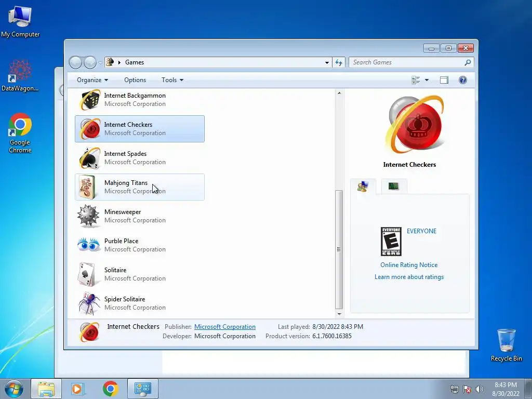This screenshot has width=532, height=399.
Task: Expand the recent pages dropdown arrow
Action: (x=100, y=62)
